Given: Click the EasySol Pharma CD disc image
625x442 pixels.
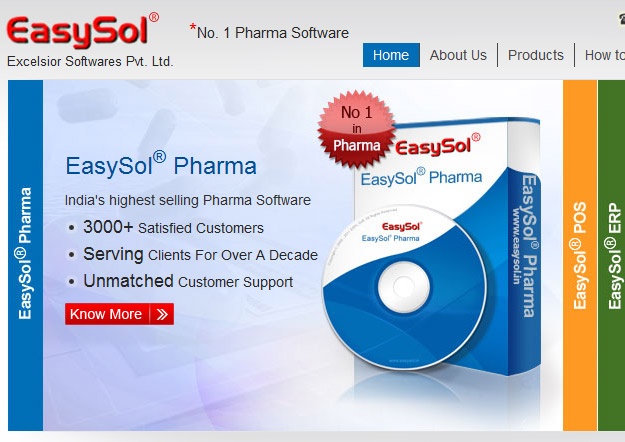Looking at the screenshot, I should (x=404, y=287).
